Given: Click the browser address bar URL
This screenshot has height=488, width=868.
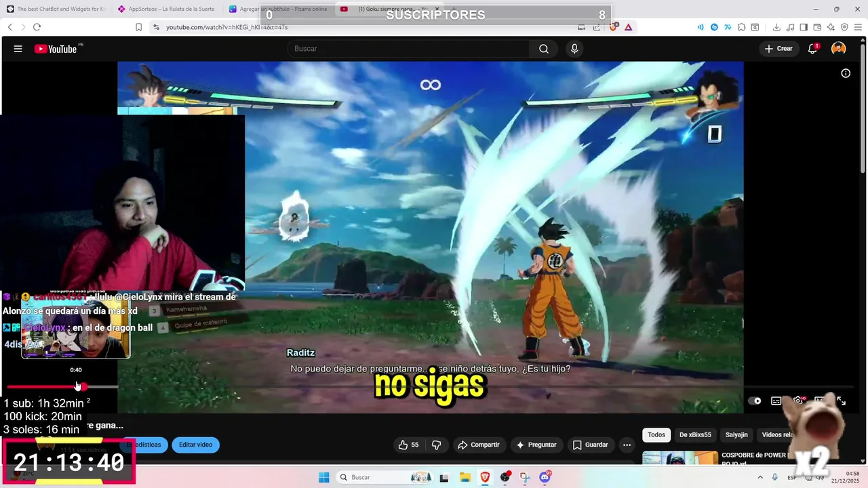Looking at the screenshot, I should (227, 27).
